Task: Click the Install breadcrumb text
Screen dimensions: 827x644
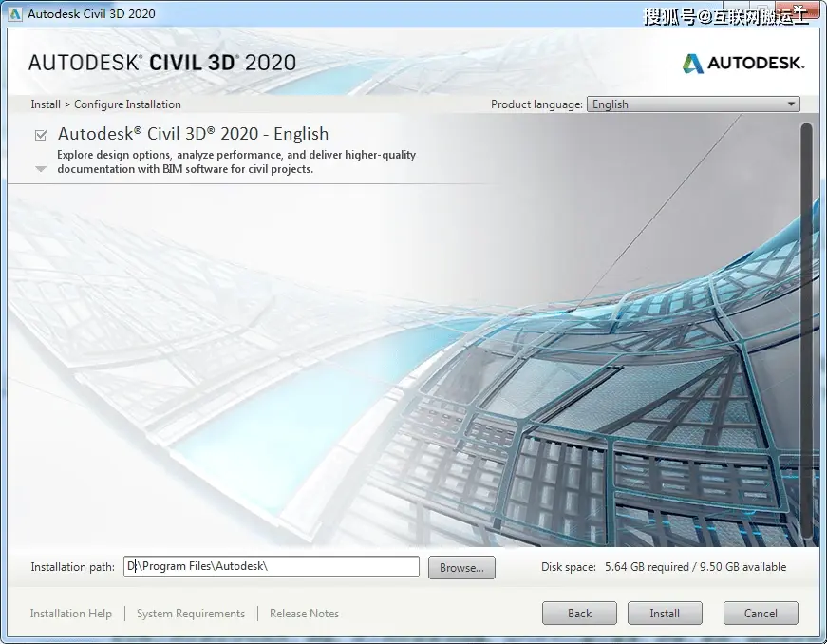Action: 46,104
